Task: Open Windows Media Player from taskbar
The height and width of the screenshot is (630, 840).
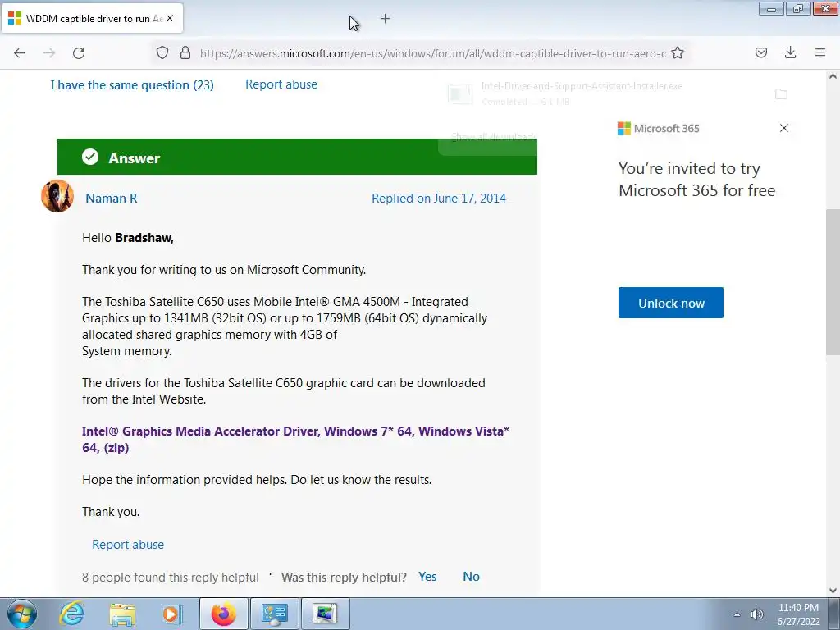Action: 171,614
